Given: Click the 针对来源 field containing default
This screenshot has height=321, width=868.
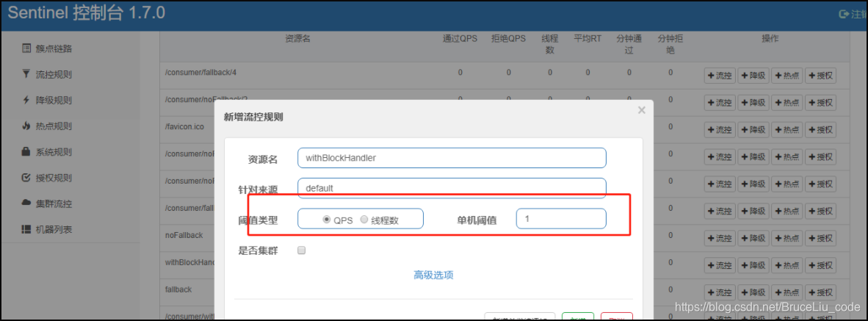Looking at the screenshot, I should pos(452,187).
